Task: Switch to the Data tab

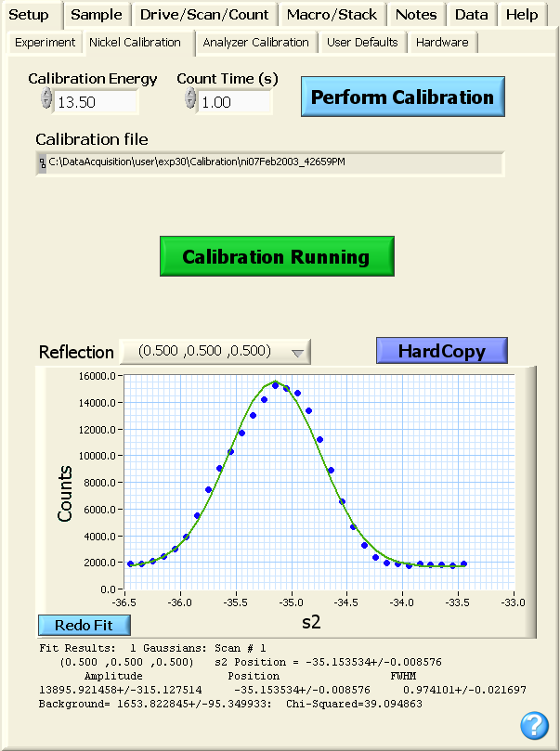Action: [x=472, y=15]
